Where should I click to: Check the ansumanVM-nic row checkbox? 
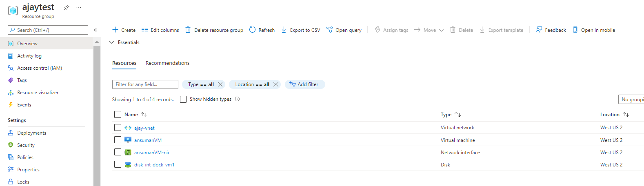(x=118, y=152)
